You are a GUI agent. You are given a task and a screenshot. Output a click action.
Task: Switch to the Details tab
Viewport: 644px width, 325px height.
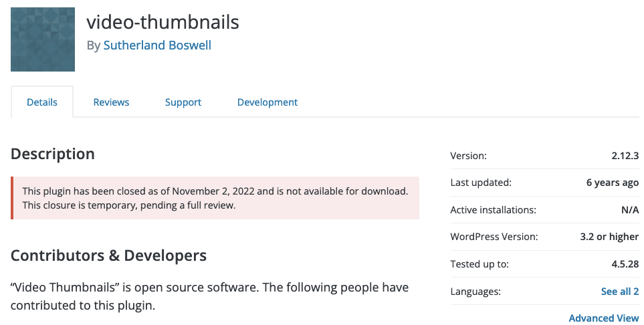click(x=42, y=102)
